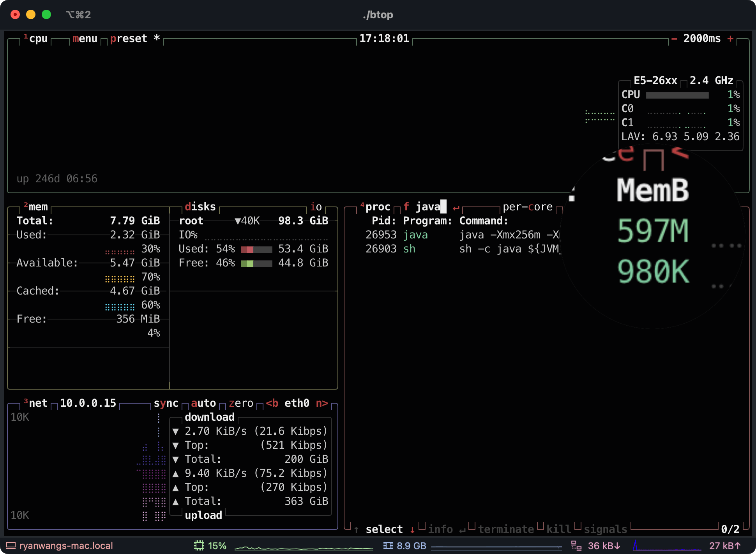This screenshot has height=554, width=756.
Task: Reset network totals with zero
Action: tap(241, 403)
